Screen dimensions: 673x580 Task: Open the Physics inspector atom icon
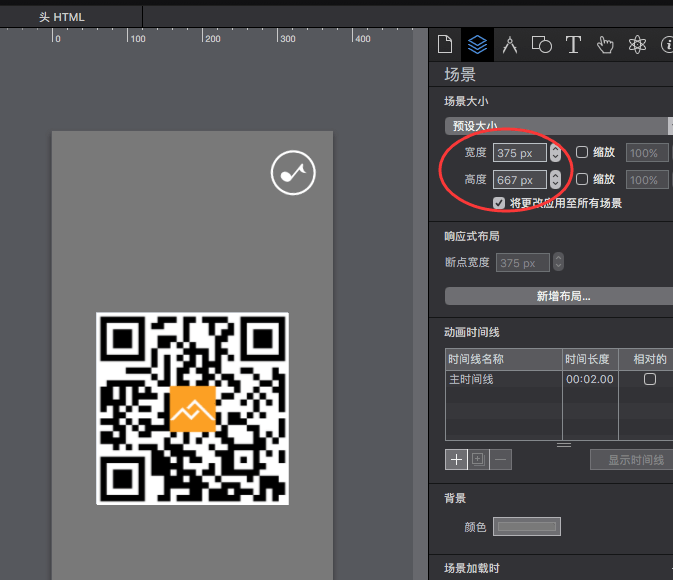tap(637, 45)
